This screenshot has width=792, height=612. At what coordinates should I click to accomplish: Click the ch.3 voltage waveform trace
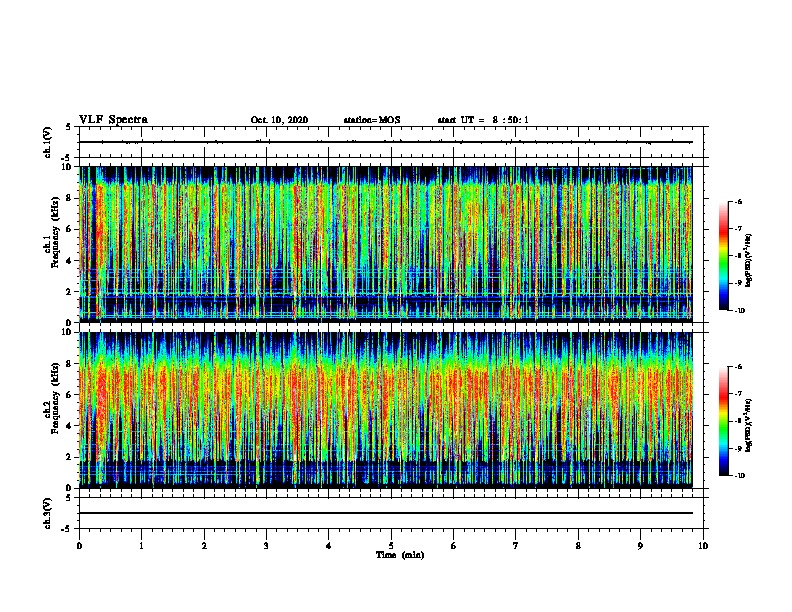[x=386, y=513]
